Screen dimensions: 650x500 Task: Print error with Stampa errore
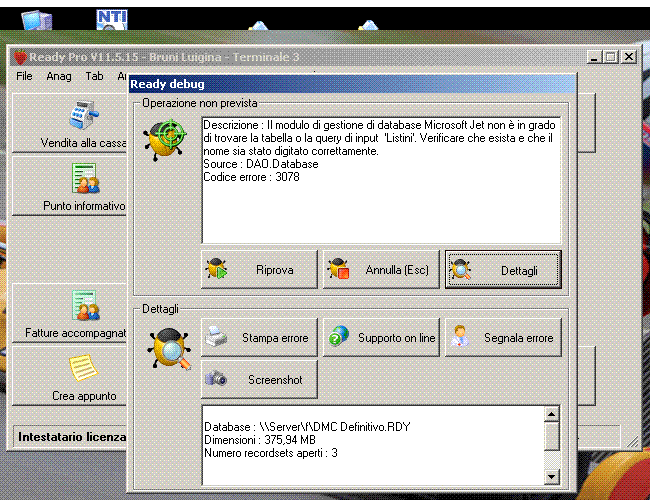[259, 337]
